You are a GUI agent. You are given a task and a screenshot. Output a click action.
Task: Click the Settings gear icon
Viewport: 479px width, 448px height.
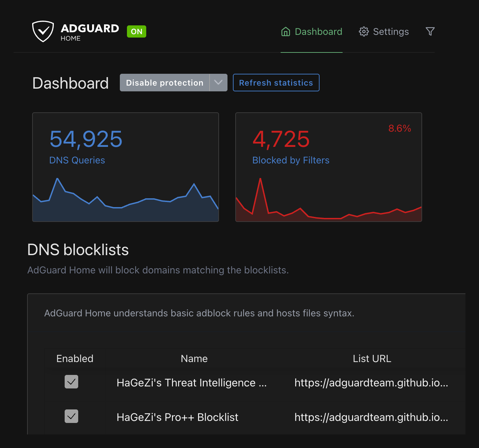pos(364,31)
